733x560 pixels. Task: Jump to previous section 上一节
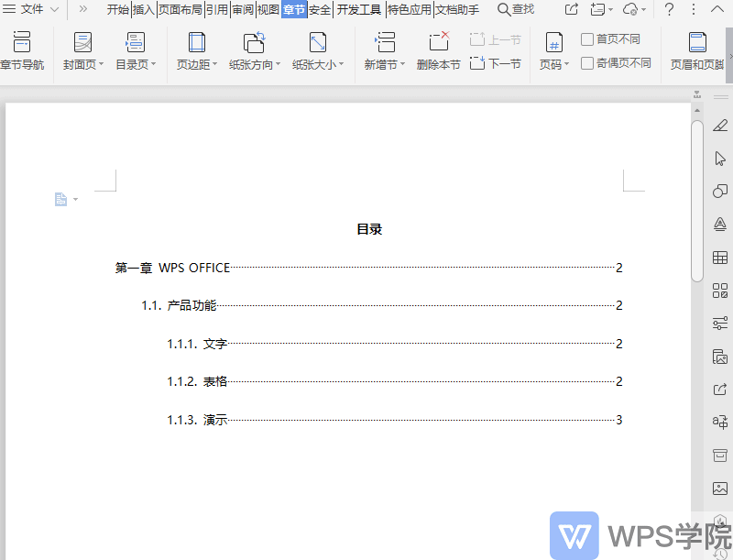tap(495, 39)
